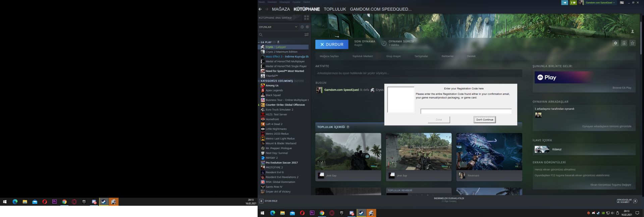Click the registration code input field
The height and width of the screenshot is (217, 644).
(x=466, y=112)
